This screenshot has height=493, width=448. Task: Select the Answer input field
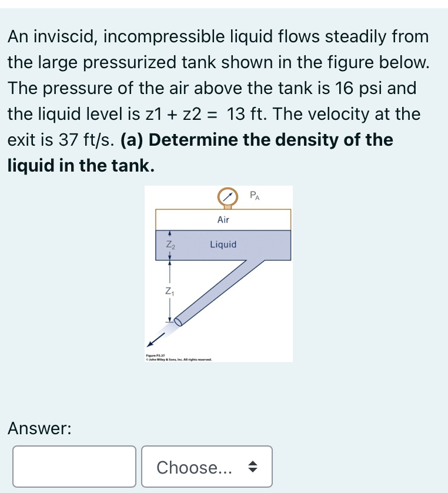click(x=74, y=466)
